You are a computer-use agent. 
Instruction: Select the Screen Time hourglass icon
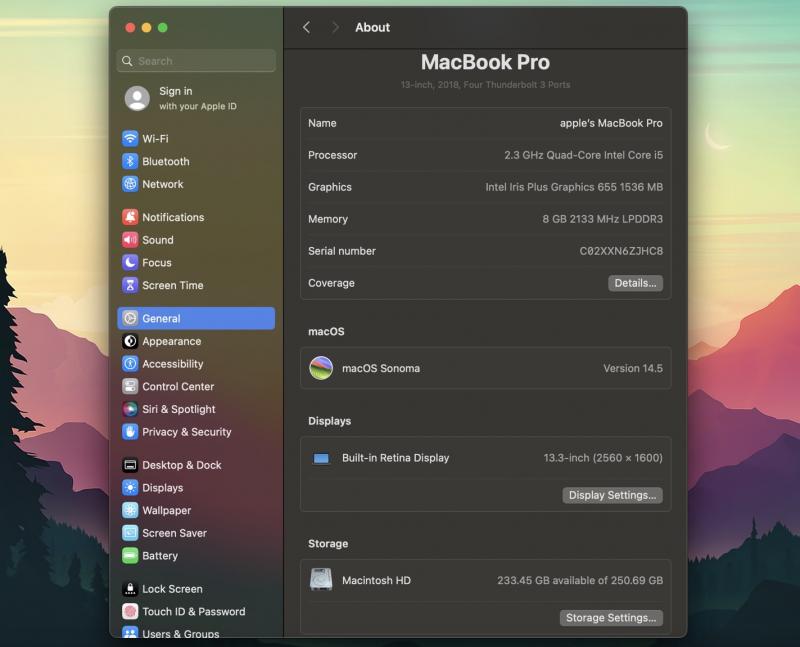pyautogui.click(x=130, y=285)
